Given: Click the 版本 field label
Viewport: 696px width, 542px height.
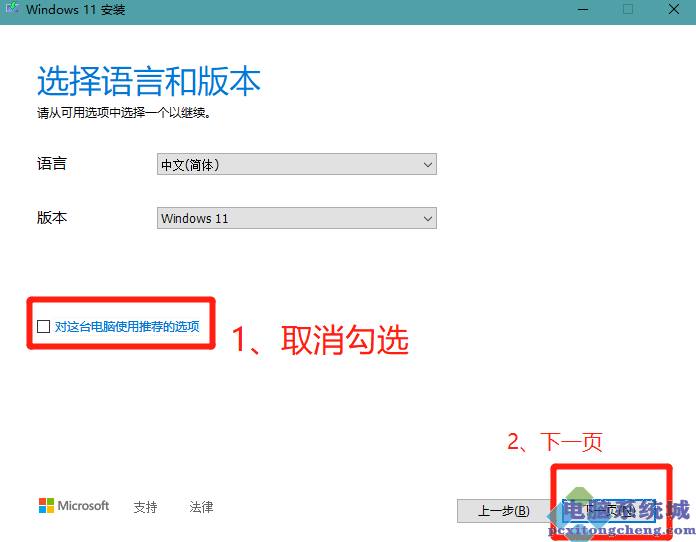Looking at the screenshot, I should pyautogui.click(x=52, y=218).
